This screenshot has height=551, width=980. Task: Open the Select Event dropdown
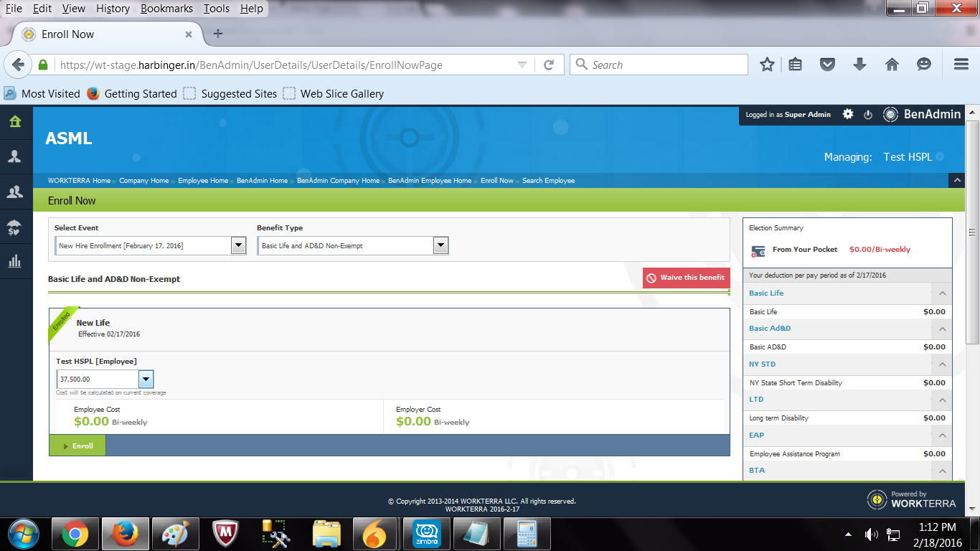click(x=238, y=246)
